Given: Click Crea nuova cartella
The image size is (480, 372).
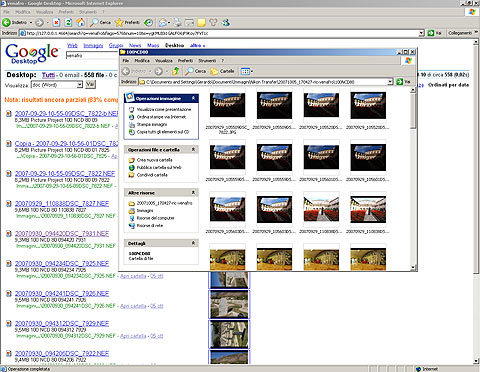Looking at the screenshot, I should (151, 160).
